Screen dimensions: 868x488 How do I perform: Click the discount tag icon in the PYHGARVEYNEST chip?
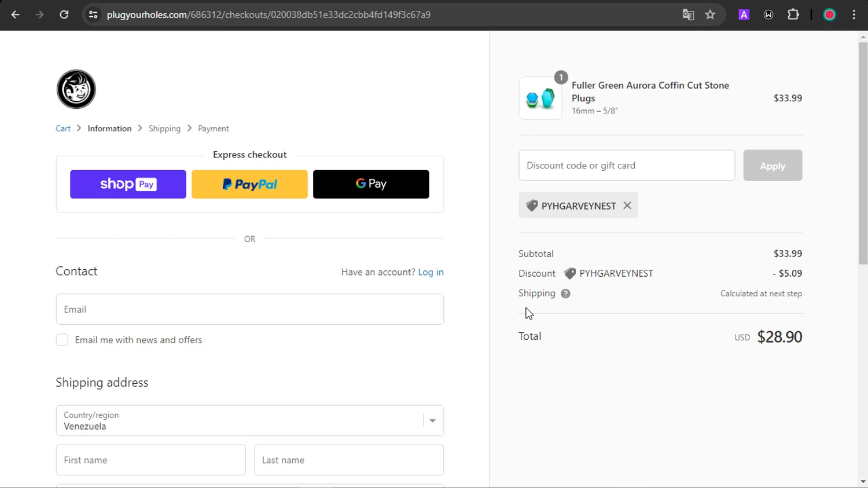click(532, 206)
